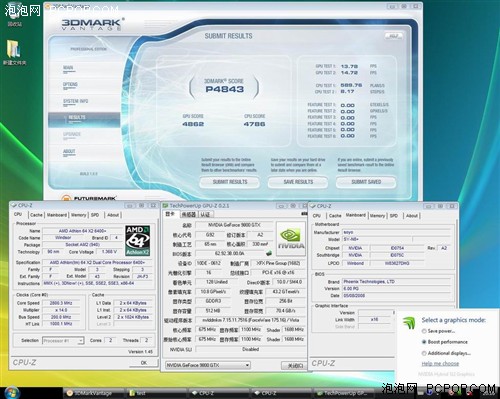500x399 pixels.
Task: Click the CPU score 4786 value
Action: (254, 124)
